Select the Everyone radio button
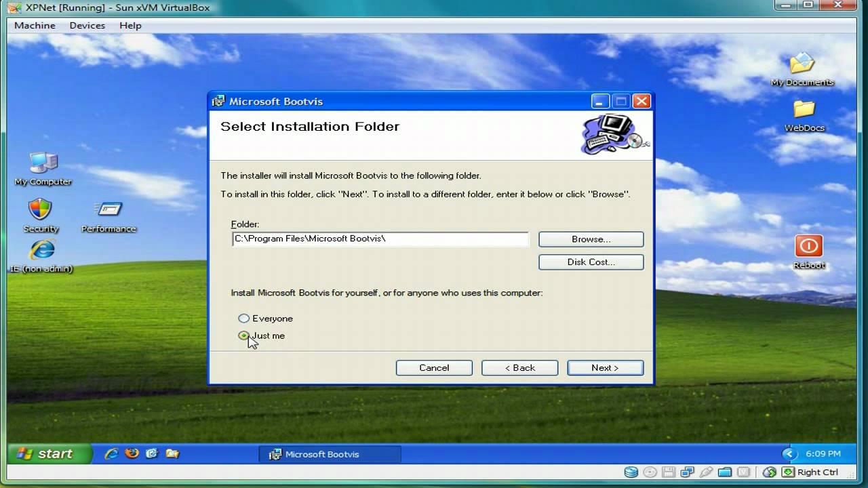Image resolution: width=868 pixels, height=488 pixels. 243,318
